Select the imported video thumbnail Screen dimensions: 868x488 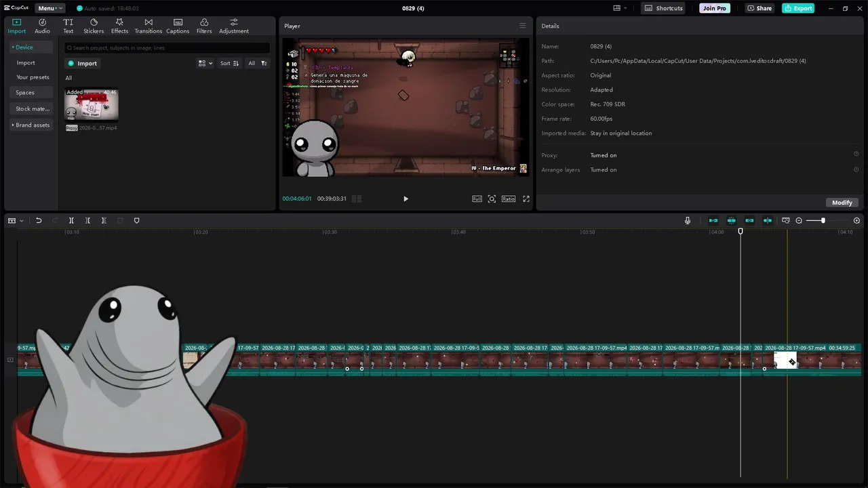pyautogui.click(x=91, y=104)
